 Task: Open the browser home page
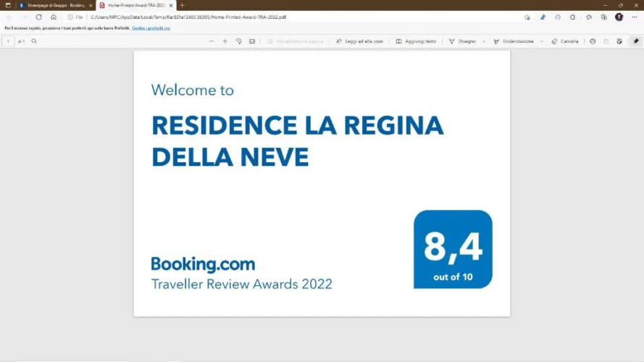click(54, 17)
